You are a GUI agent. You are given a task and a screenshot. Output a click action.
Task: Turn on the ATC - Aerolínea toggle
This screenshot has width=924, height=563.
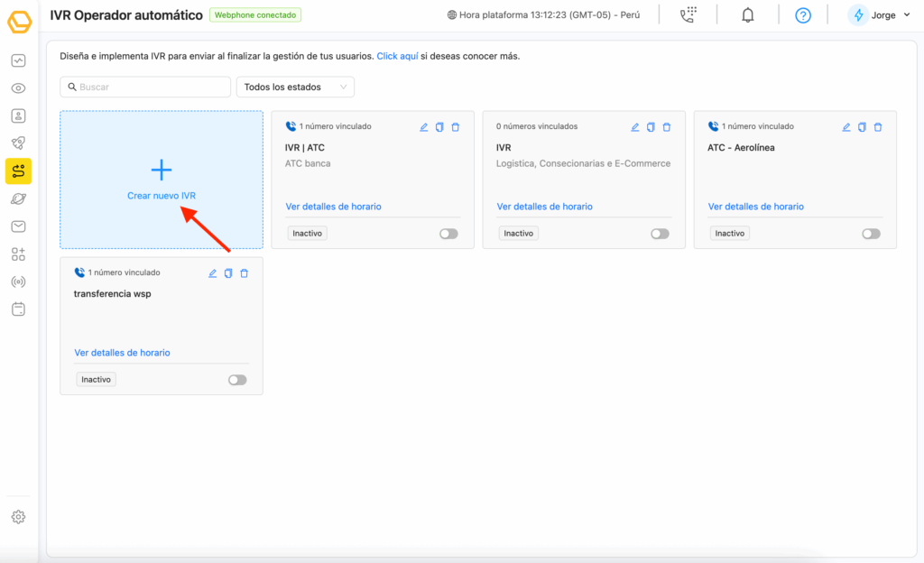[871, 234]
